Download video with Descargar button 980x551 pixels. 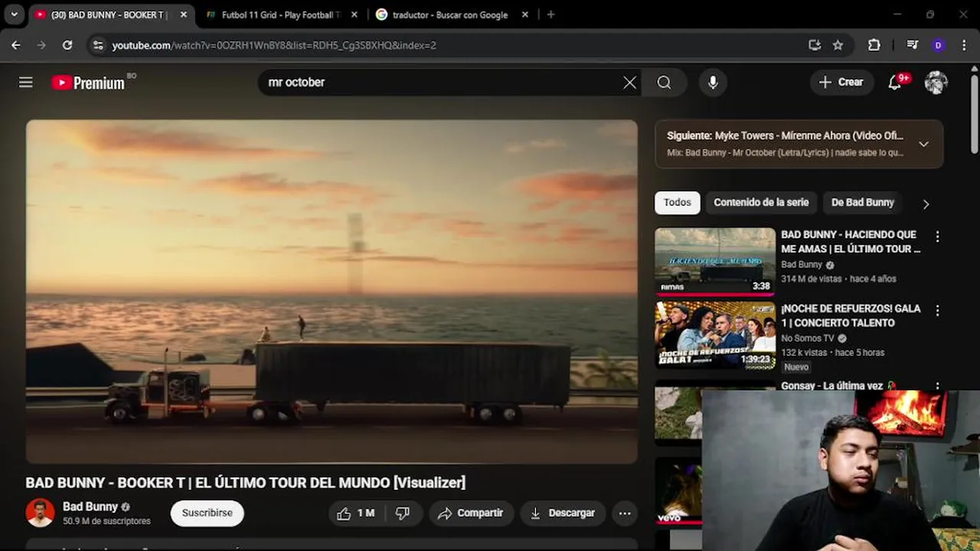pos(563,513)
